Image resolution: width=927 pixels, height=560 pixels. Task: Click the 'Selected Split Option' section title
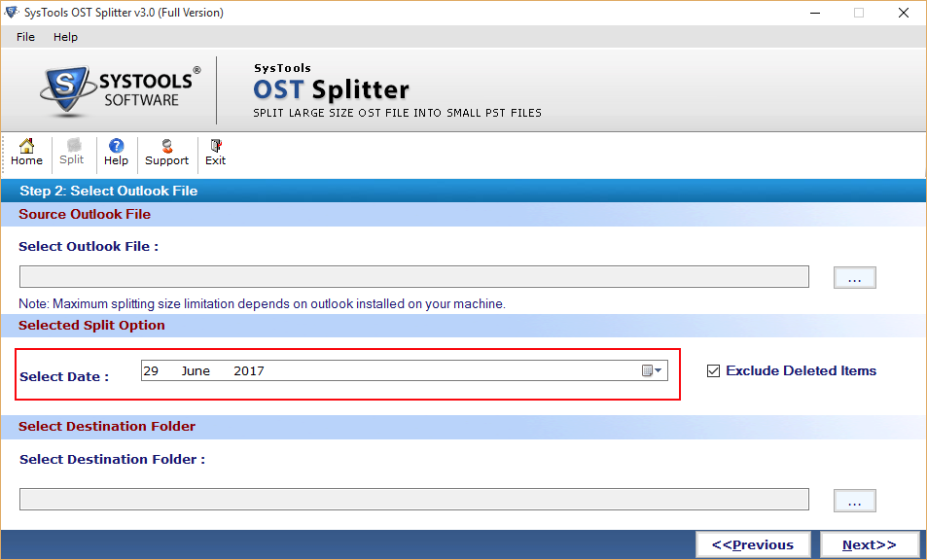[x=91, y=326]
